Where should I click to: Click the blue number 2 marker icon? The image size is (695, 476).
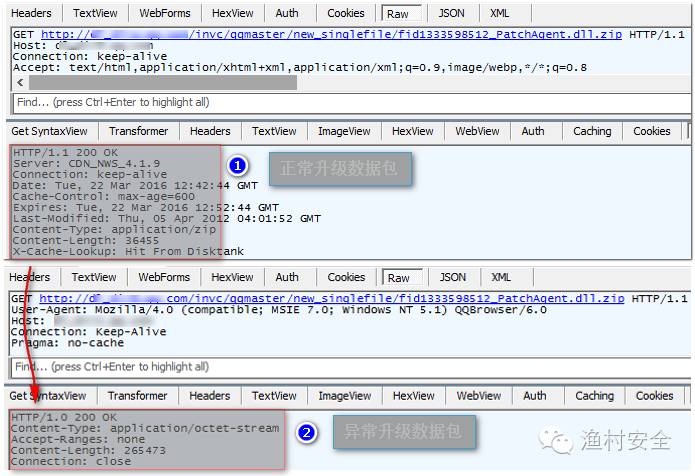pos(308,433)
